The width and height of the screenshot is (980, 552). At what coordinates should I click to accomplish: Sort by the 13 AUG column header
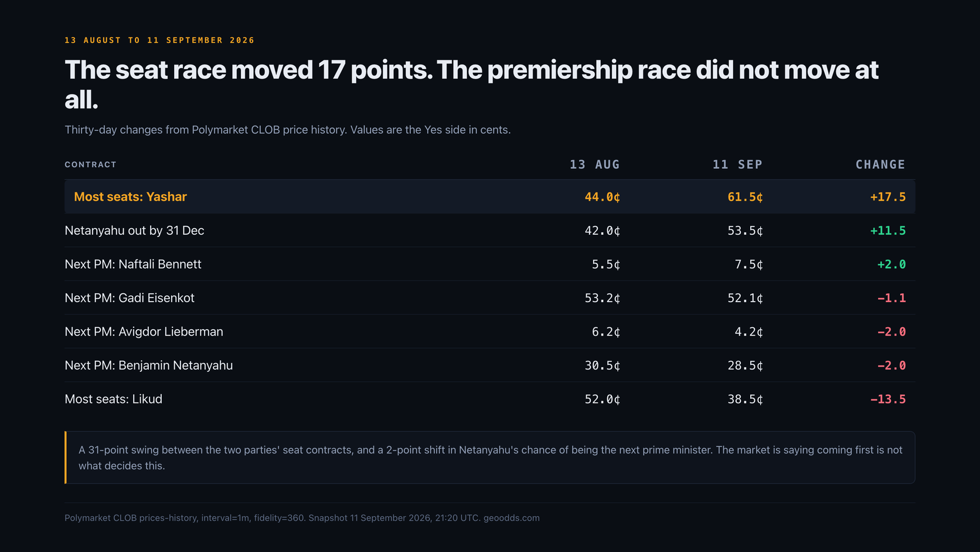click(594, 165)
